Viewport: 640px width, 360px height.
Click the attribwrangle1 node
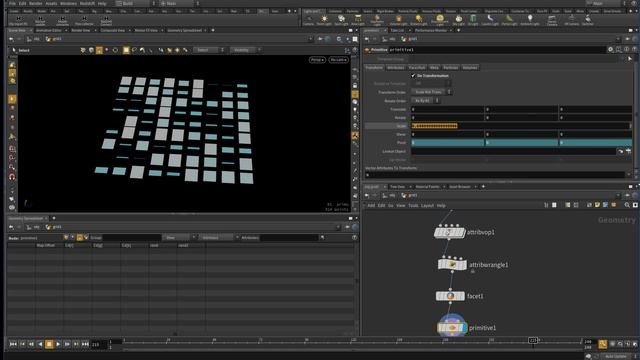coord(452,264)
